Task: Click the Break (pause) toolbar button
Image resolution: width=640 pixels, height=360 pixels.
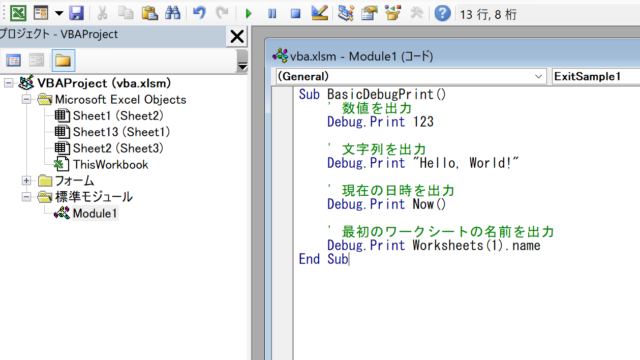Action: (x=272, y=13)
